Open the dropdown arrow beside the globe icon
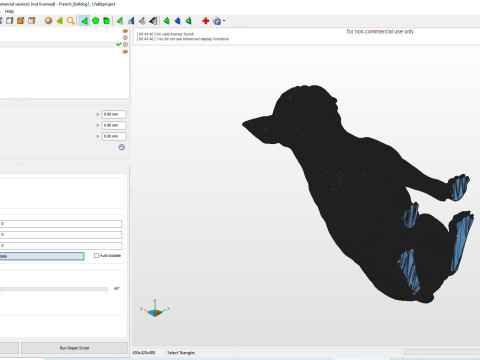This screenshot has height=360, width=480. (224, 21)
